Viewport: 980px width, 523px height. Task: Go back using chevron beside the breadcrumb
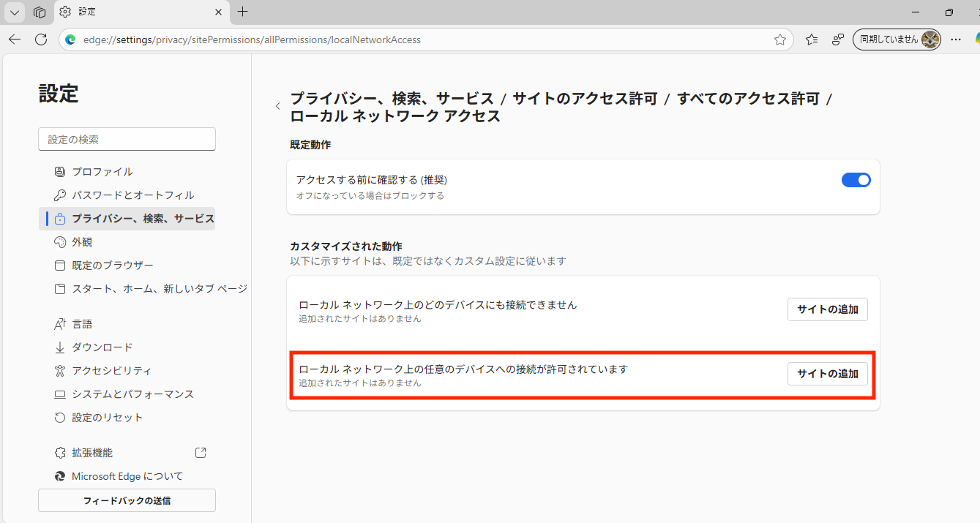[277, 107]
